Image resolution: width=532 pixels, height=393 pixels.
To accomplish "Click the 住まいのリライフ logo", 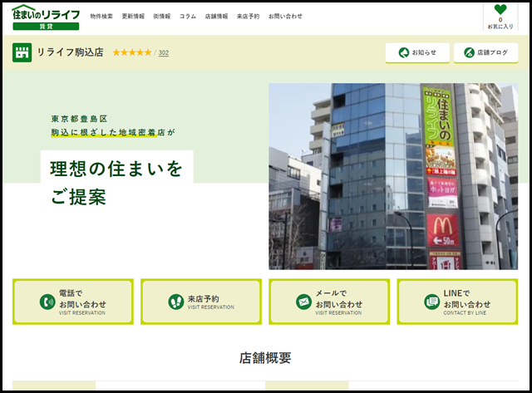I will pyautogui.click(x=46, y=17).
